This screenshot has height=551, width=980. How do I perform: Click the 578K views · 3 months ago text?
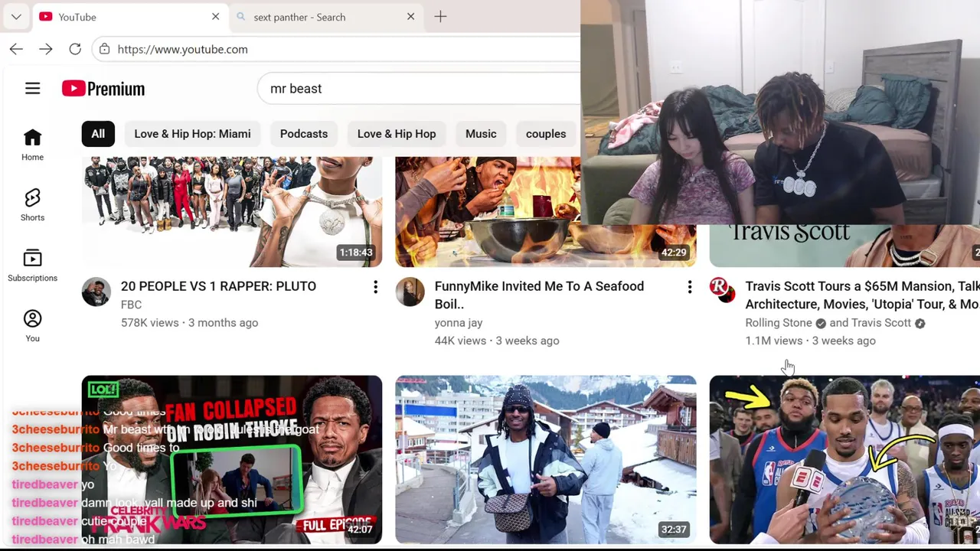(x=189, y=323)
